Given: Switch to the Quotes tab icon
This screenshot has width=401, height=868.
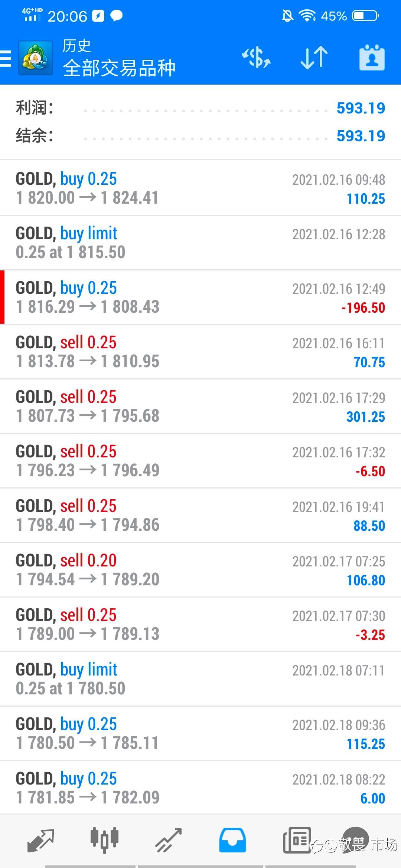Looking at the screenshot, I should (41, 840).
